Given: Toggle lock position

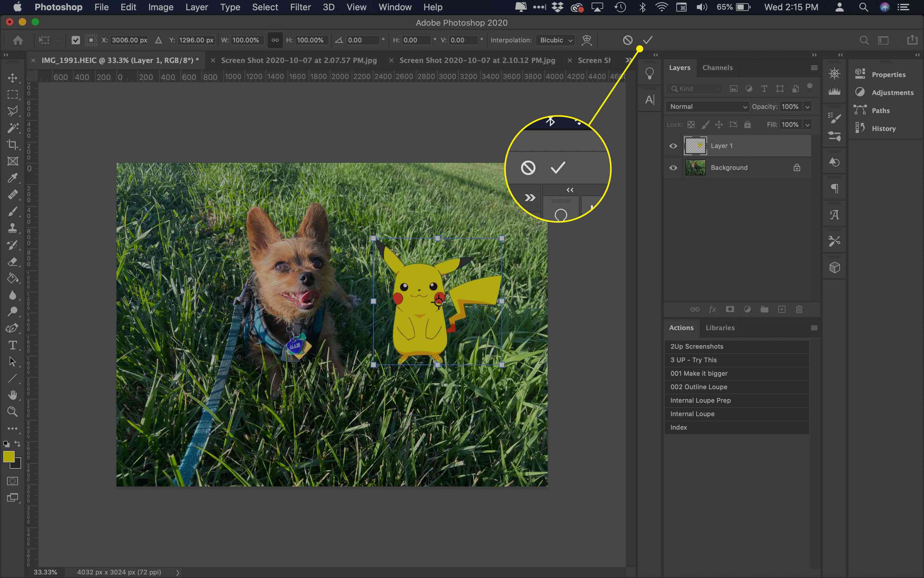Looking at the screenshot, I should (x=719, y=125).
